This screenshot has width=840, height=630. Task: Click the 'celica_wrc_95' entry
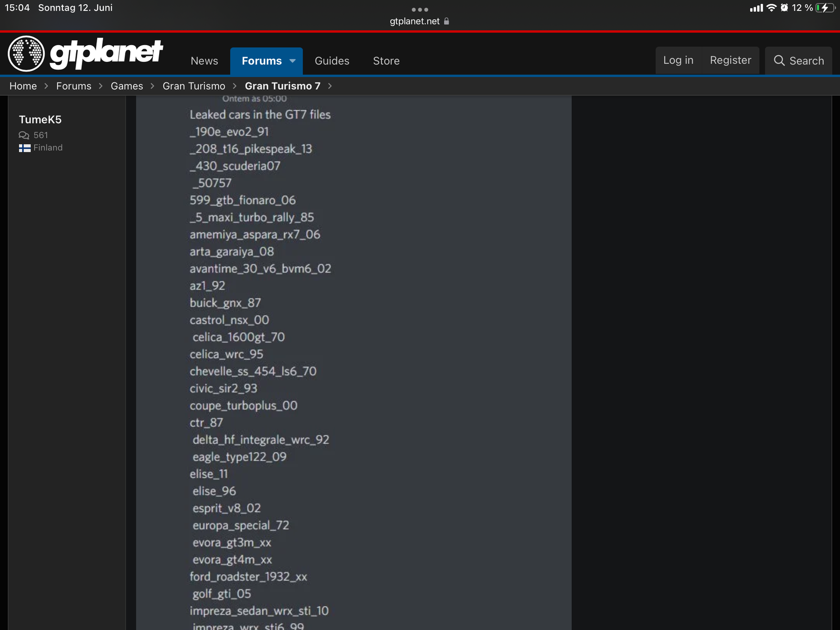tap(227, 354)
